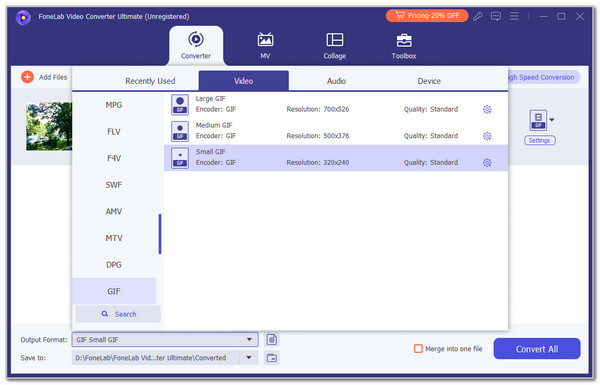
Task: Check Merge into one file
Action: [418, 349]
